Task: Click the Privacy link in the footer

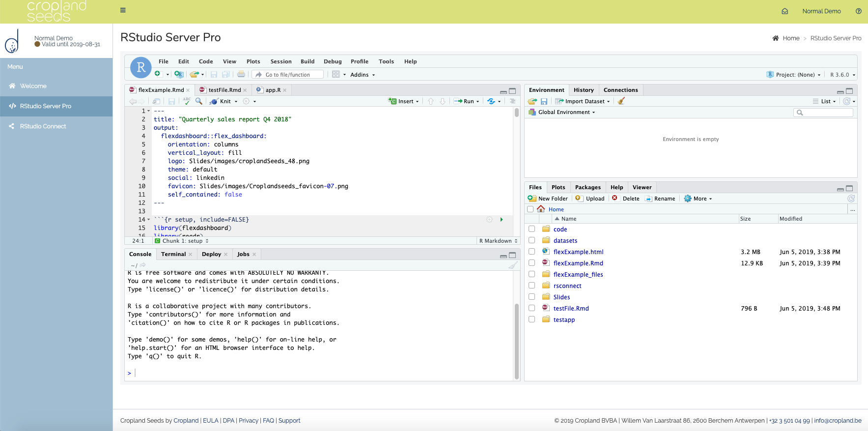Action: click(x=249, y=421)
